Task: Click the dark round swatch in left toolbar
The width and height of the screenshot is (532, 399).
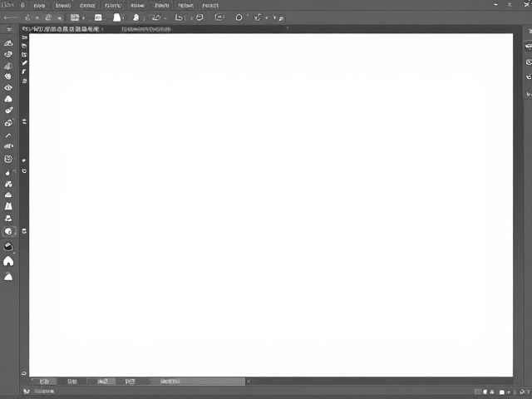Action: 8,247
